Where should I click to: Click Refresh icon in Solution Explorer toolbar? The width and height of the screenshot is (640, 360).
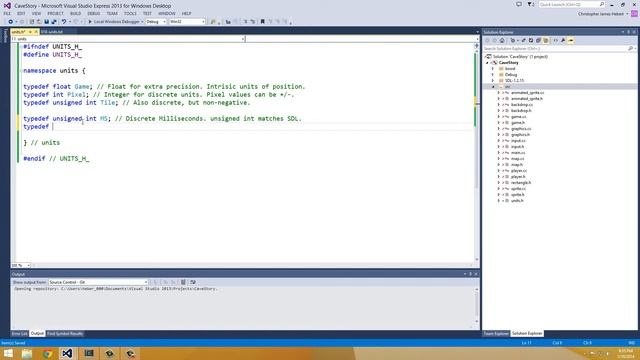(531, 40)
